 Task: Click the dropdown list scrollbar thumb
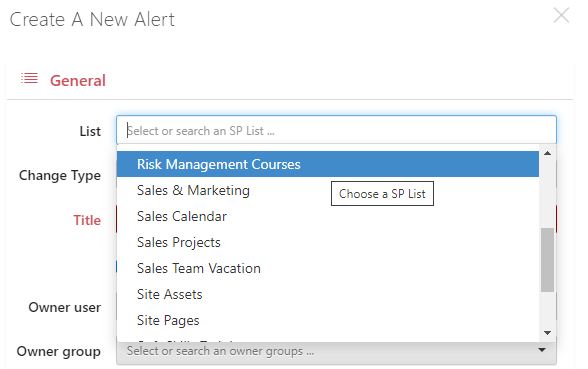click(x=548, y=260)
